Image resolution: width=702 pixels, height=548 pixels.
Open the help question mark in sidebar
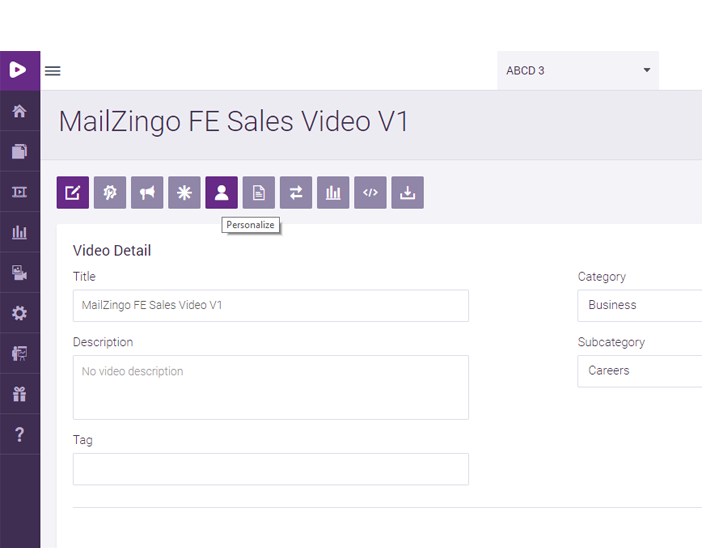[19, 434]
